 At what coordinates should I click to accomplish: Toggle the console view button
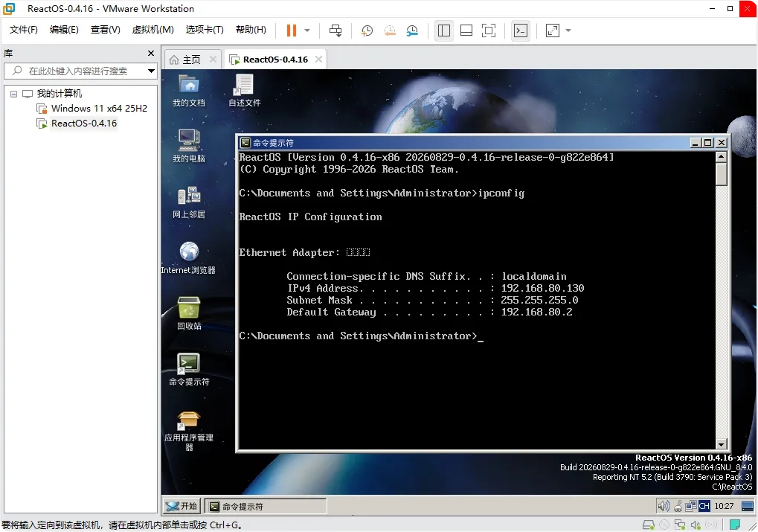521,31
